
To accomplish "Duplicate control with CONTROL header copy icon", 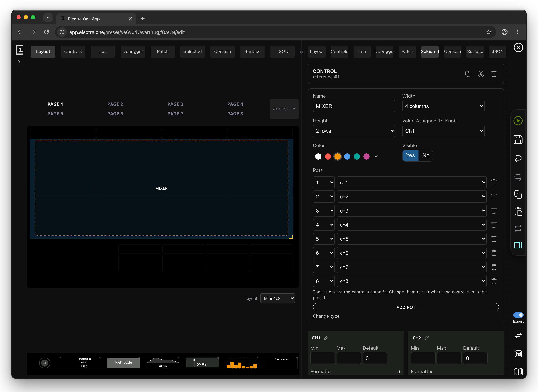I will point(468,74).
